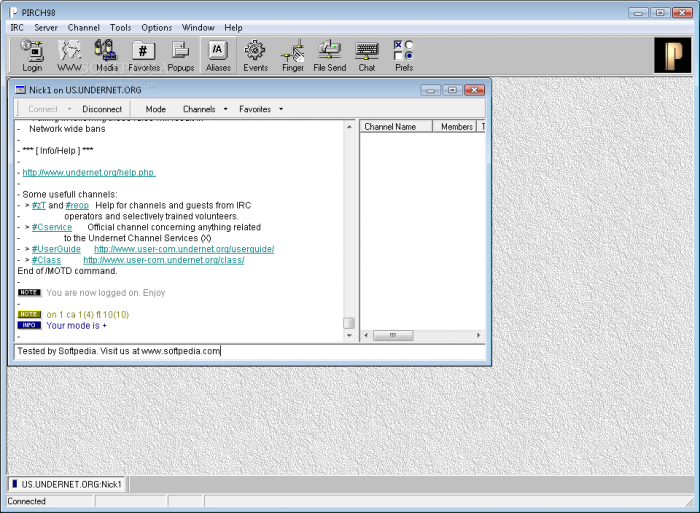Image resolution: width=700 pixels, height=513 pixels.
Task: Click the 'Some usefull channels:' line
Action: 70,194
